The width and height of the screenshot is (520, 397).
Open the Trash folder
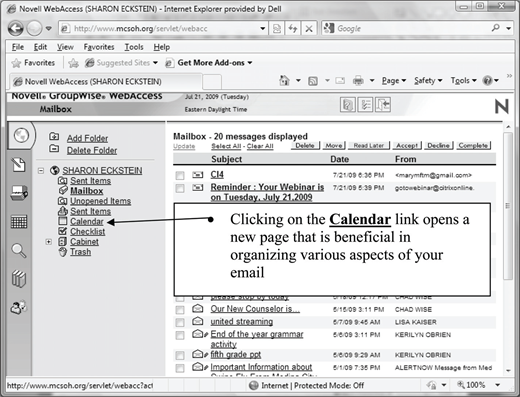pos(80,252)
